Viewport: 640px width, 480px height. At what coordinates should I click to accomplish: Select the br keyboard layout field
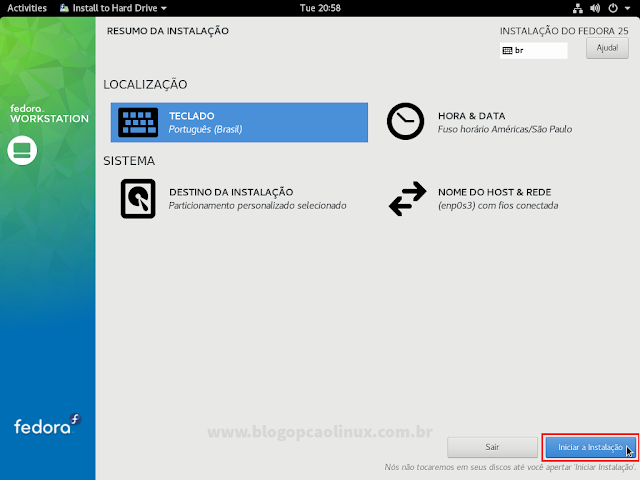click(x=533, y=51)
